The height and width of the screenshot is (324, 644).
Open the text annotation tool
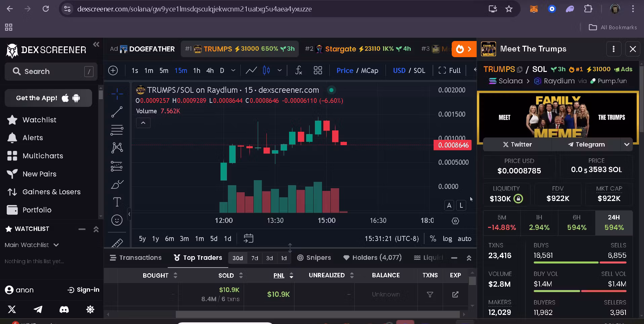(x=117, y=202)
